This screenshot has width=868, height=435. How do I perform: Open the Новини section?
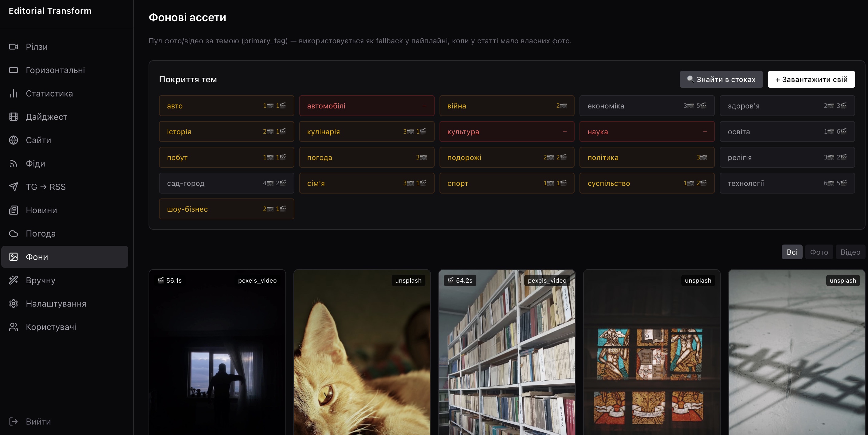tap(65, 210)
